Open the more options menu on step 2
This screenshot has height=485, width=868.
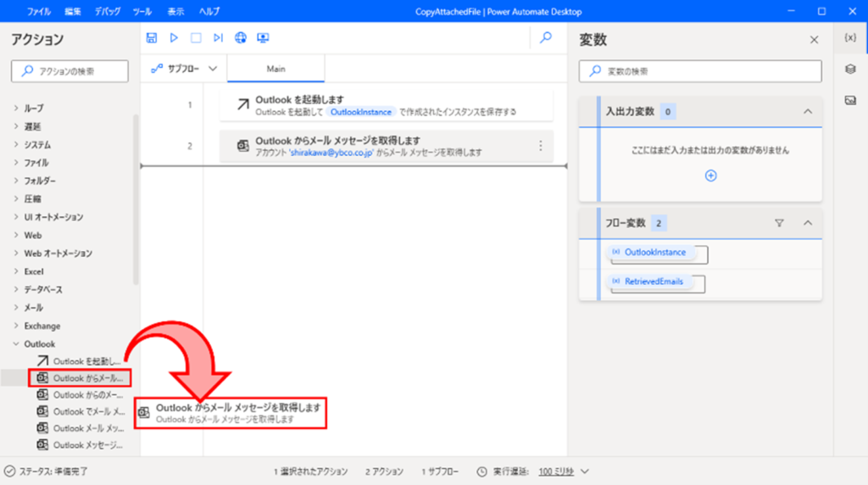pos(540,146)
